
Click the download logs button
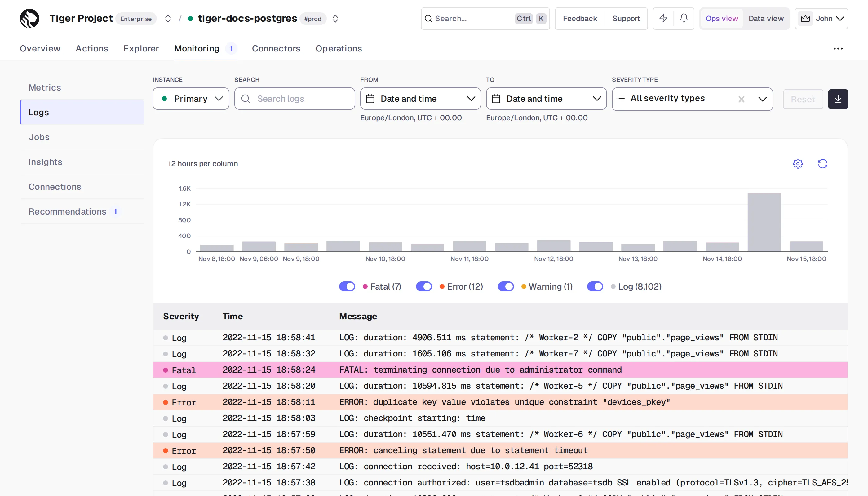tap(838, 99)
